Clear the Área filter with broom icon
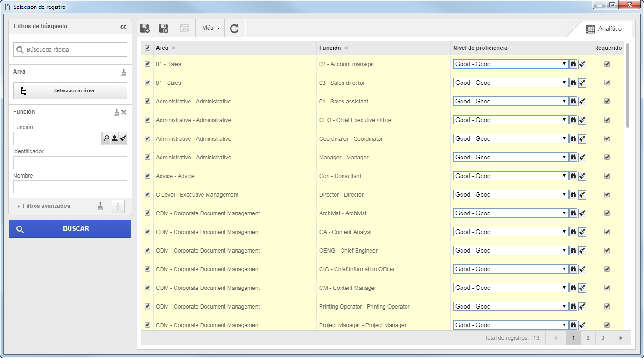 (124, 72)
